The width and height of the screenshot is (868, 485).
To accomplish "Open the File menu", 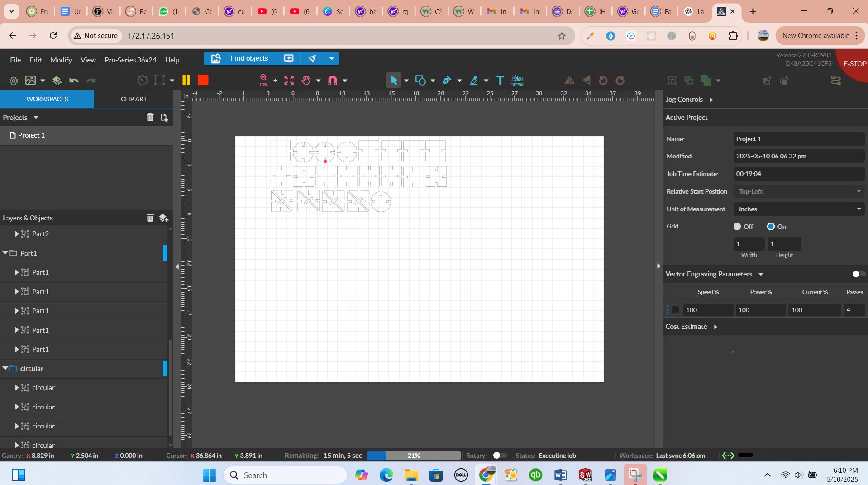I will point(15,60).
